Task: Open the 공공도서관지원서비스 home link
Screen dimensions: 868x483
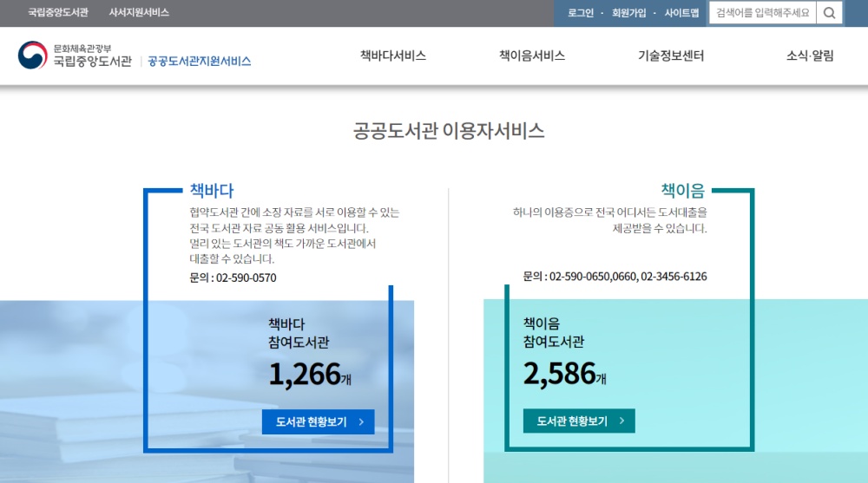Action: point(200,62)
